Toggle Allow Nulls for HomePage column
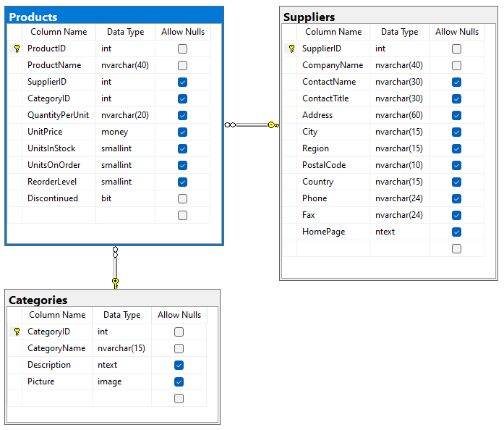Screen dimensions: 504x430 point(456,232)
